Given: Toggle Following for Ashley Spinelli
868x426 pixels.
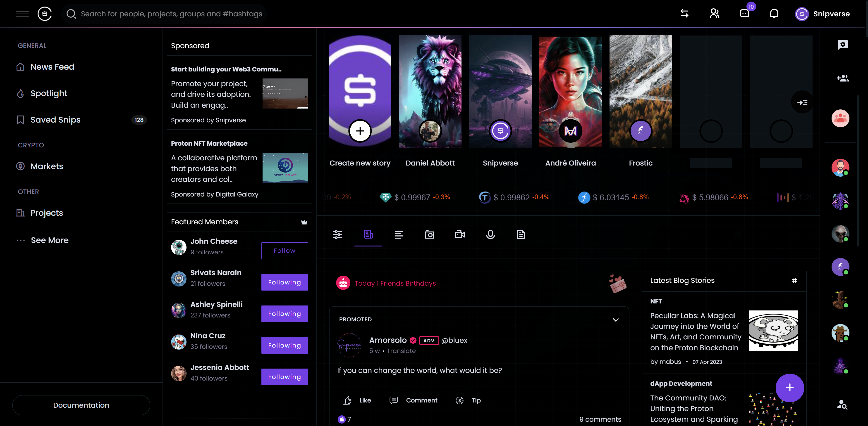Looking at the screenshot, I should 285,314.
